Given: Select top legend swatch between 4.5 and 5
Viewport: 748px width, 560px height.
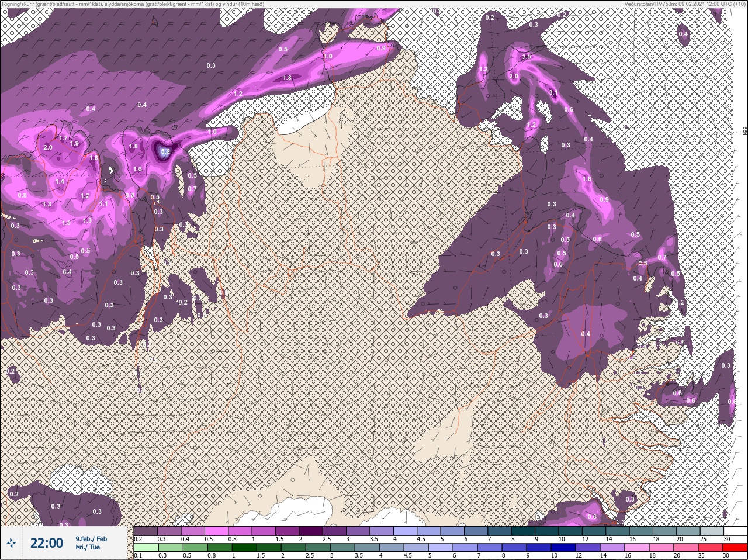Looking at the screenshot, I should point(430,531).
